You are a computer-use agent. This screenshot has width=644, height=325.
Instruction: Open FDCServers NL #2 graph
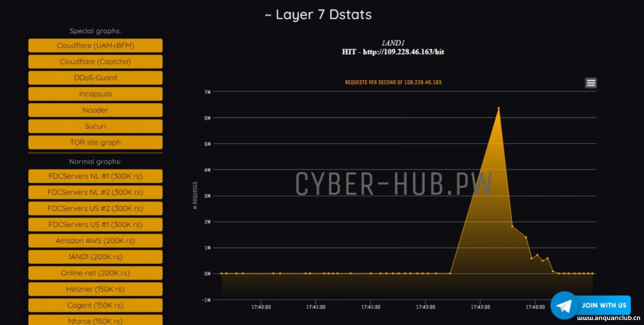(95, 192)
